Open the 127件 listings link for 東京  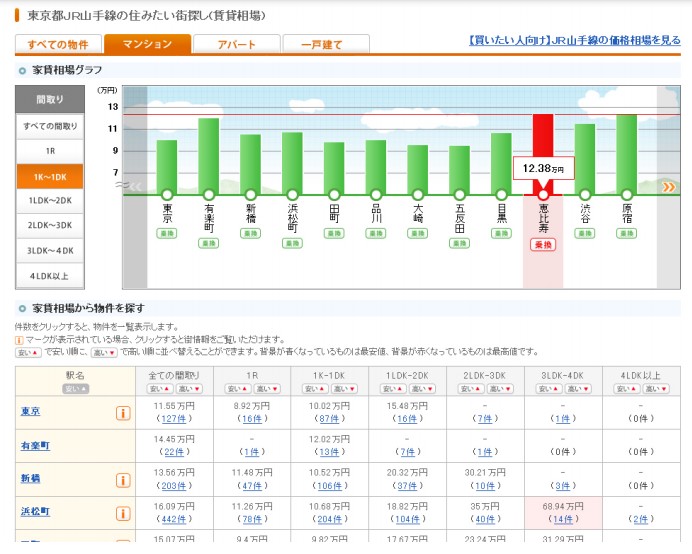point(174,419)
